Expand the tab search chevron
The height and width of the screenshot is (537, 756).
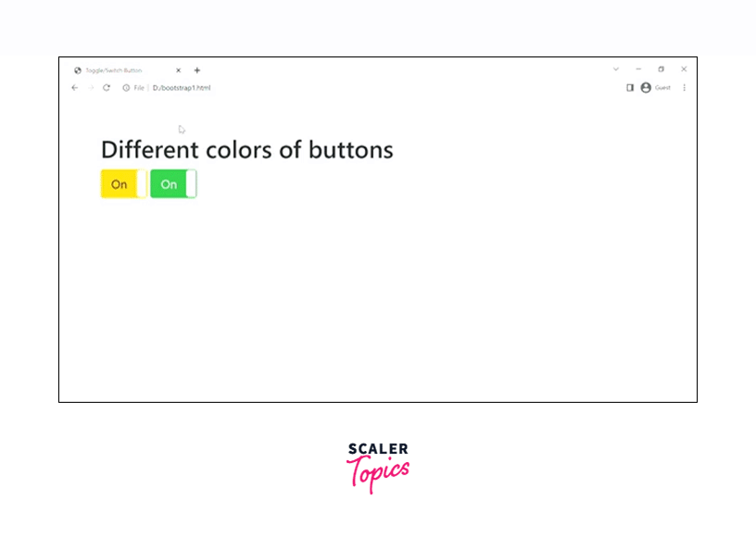(x=616, y=69)
